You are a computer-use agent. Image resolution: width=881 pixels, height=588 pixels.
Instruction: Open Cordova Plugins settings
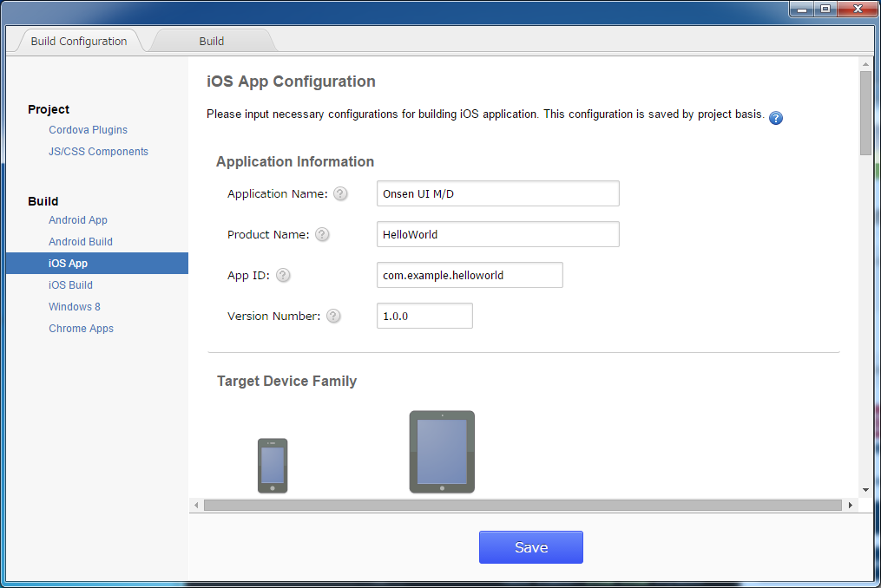[x=88, y=130]
